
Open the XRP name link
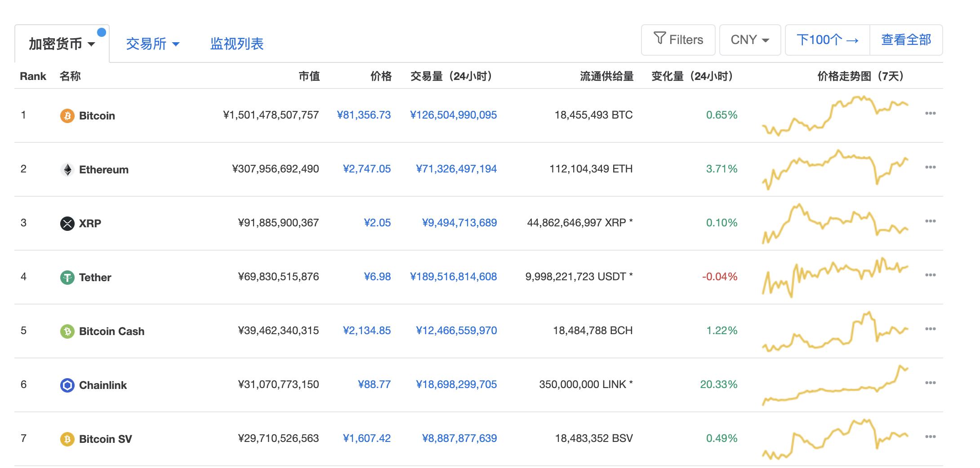90,224
